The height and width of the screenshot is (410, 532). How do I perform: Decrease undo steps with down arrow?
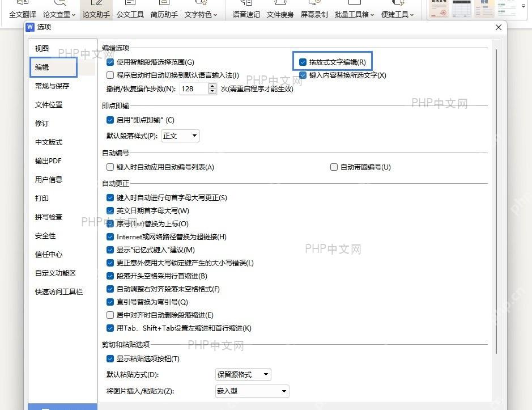(212, 92)
